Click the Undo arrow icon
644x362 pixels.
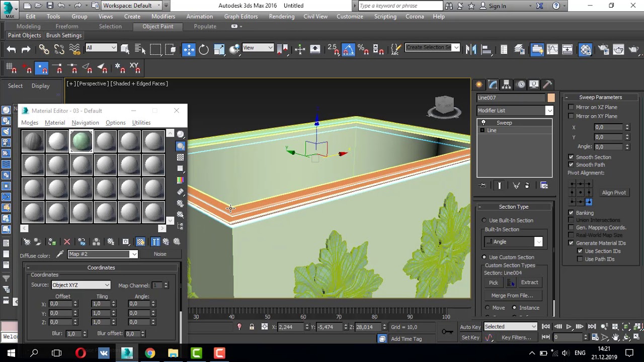[x=11, y=49]
